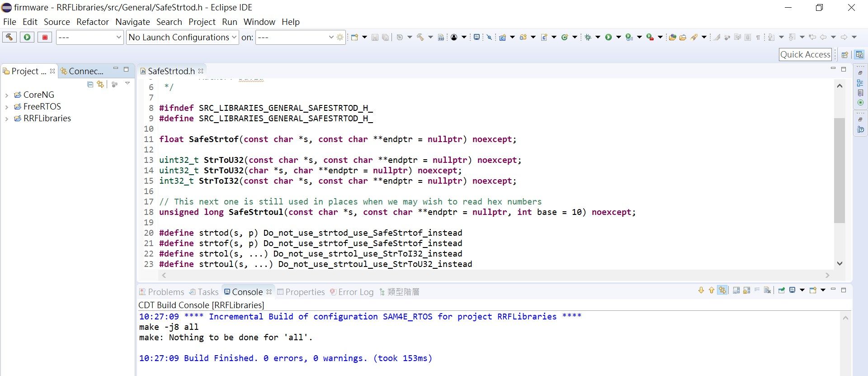Expand the CoreNG project tree node
The width and height of the screenshot is (868, 376).
tap(6, 95)
